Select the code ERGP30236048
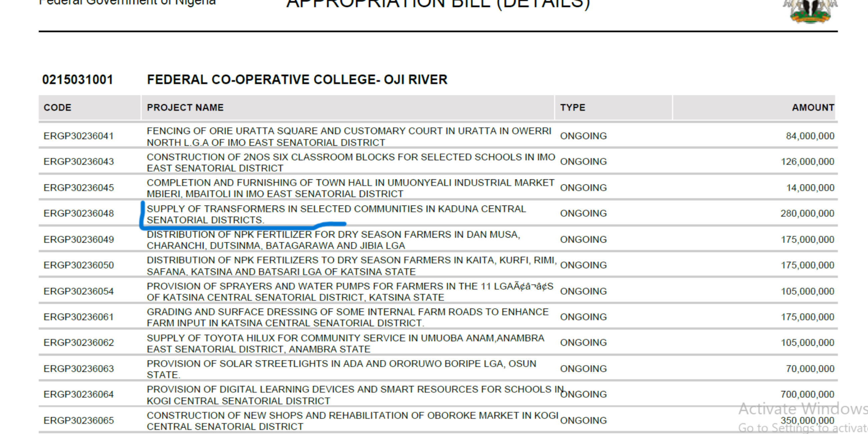 click(79, 213)
